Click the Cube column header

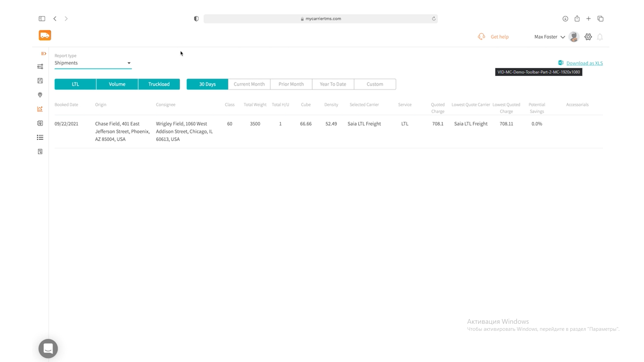point(306,104)
